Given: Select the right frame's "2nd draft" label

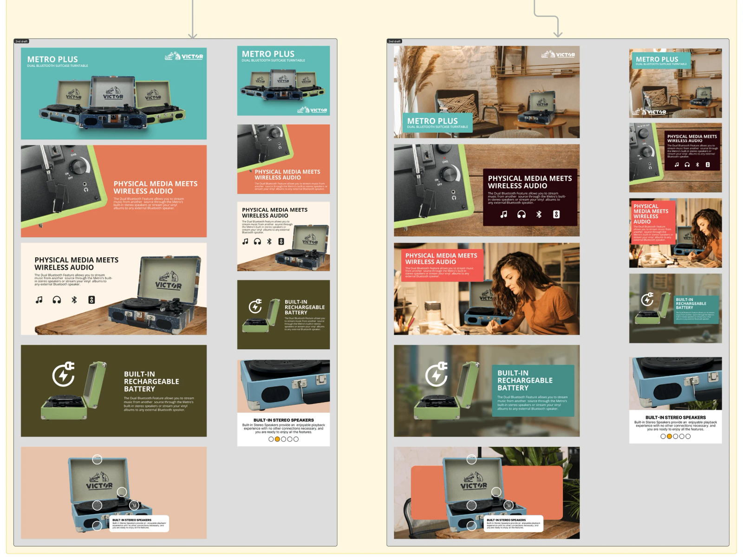Looking at the screenshot, I should pyautogui.click(x=394, y=41).
